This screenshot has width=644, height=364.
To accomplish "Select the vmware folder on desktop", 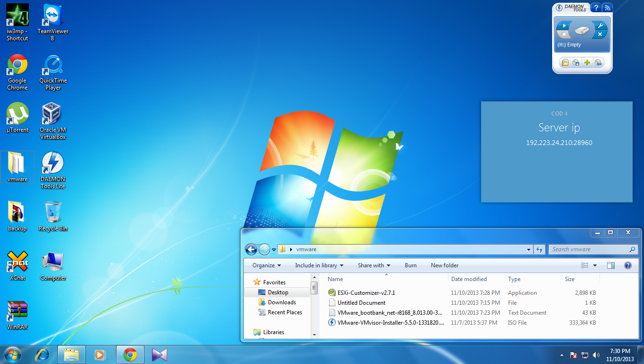I will tap(18, 167).
